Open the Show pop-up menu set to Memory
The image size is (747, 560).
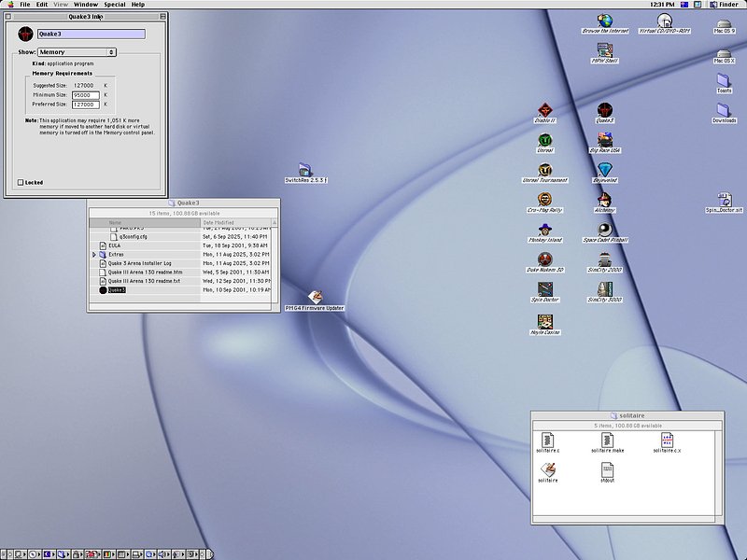77,52
